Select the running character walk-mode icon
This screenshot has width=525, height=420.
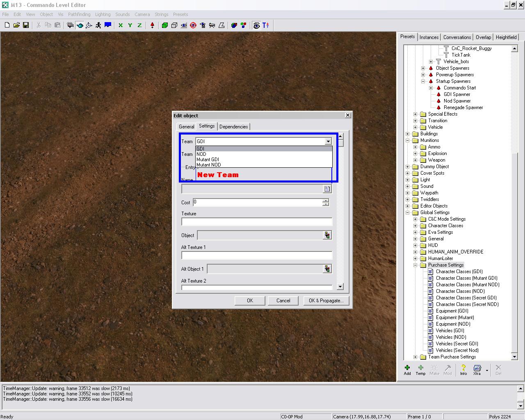coord(98,25)
